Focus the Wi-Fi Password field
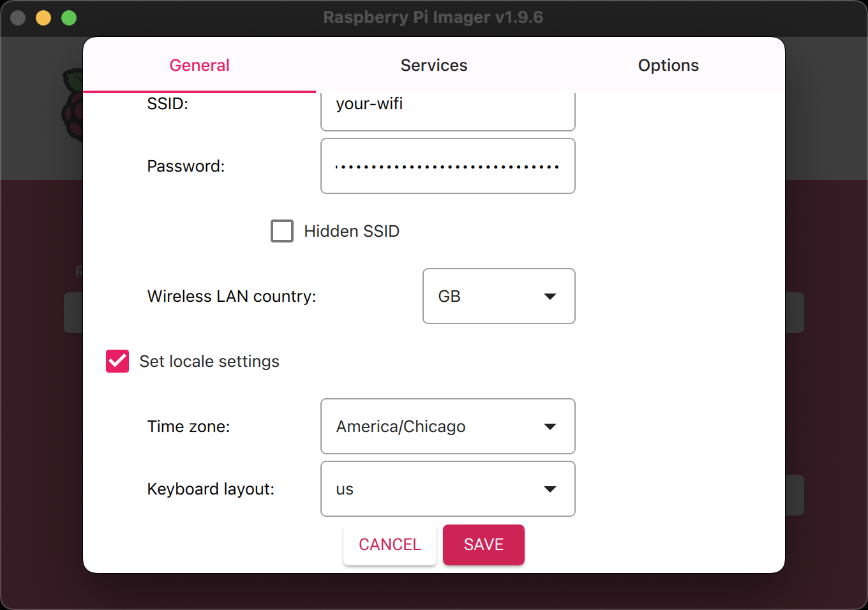The width and height of the screenshot is (868, 610). [x=447, y=167]
